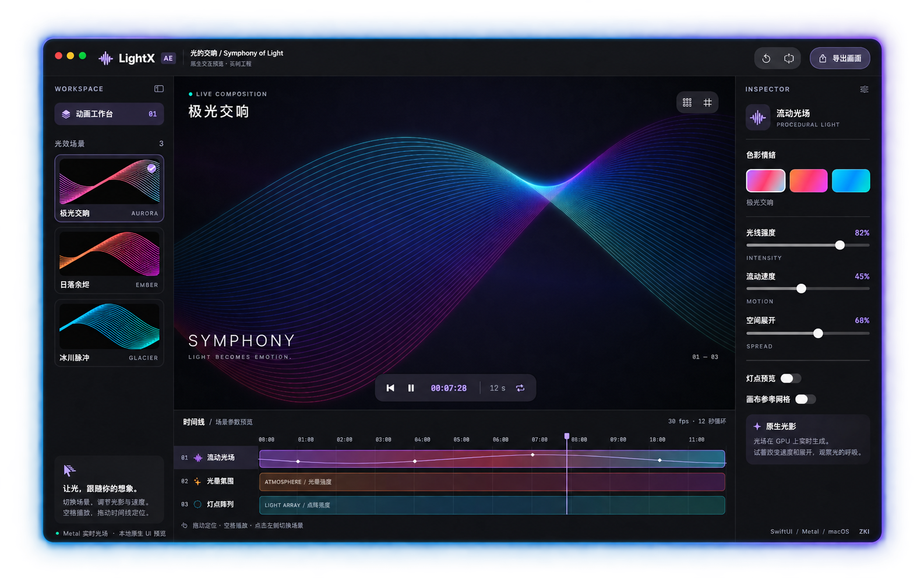
Task: Click the loop refresh icon beside undo
Action: click(789, 58)
